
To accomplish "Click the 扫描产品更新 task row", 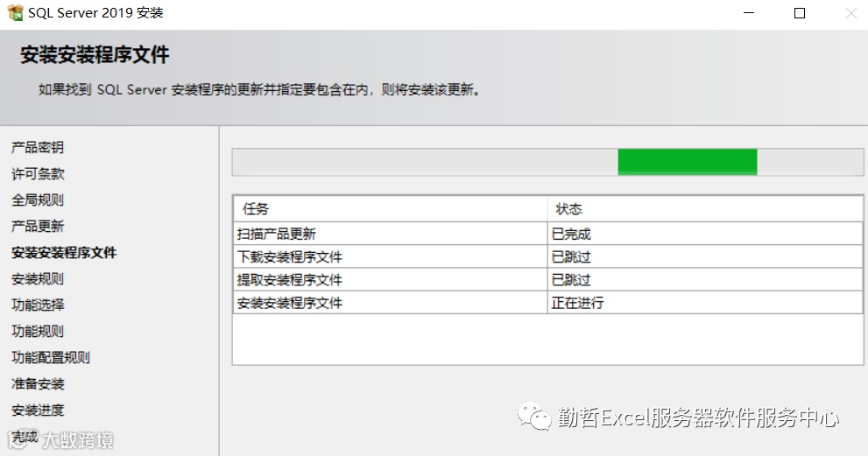I will (547, 234).
